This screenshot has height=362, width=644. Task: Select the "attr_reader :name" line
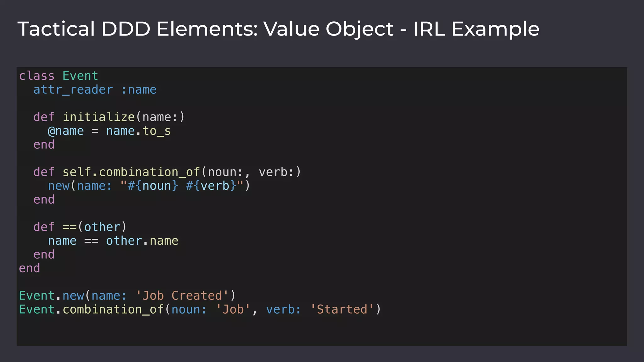click(95, 90)
